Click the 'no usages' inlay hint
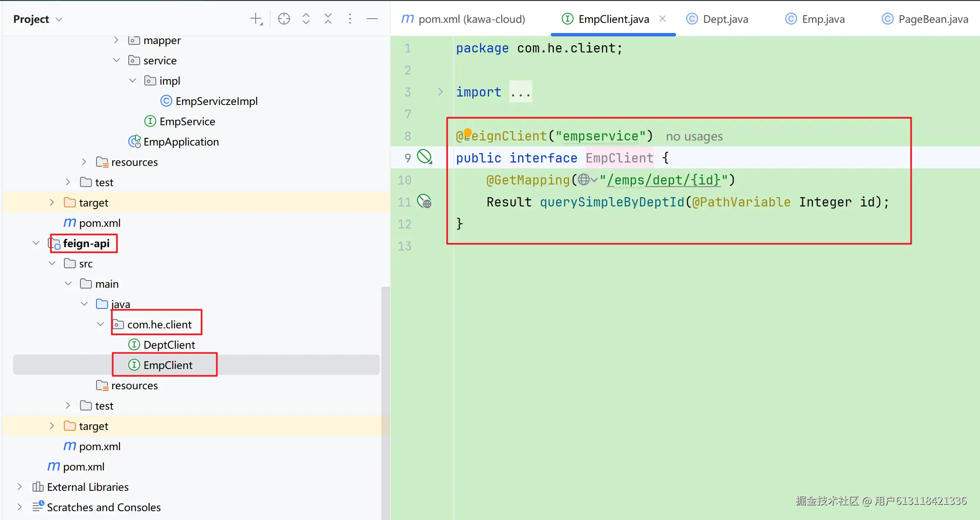The image size is (980, 520). [694, 136]
